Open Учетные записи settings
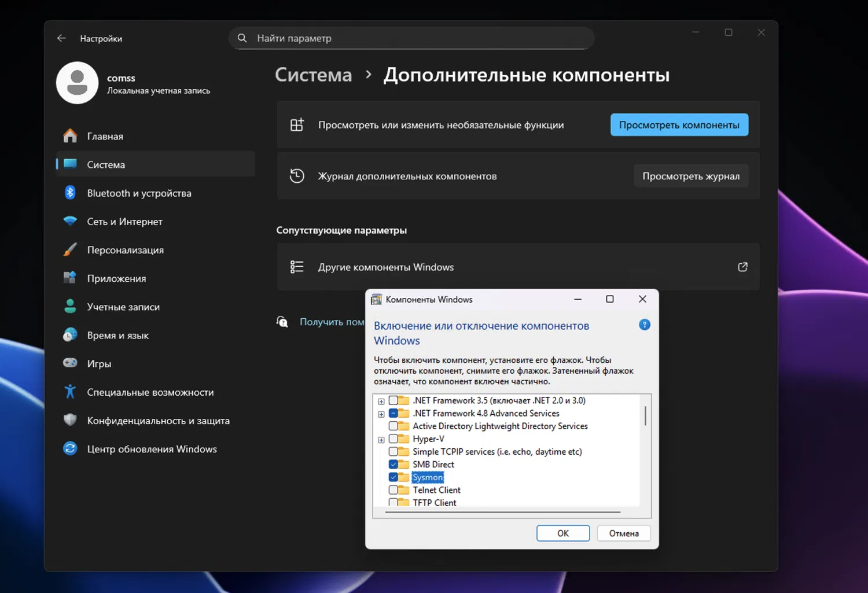The width and height of the screenshot is (868, 593). (x=155, y=306)
